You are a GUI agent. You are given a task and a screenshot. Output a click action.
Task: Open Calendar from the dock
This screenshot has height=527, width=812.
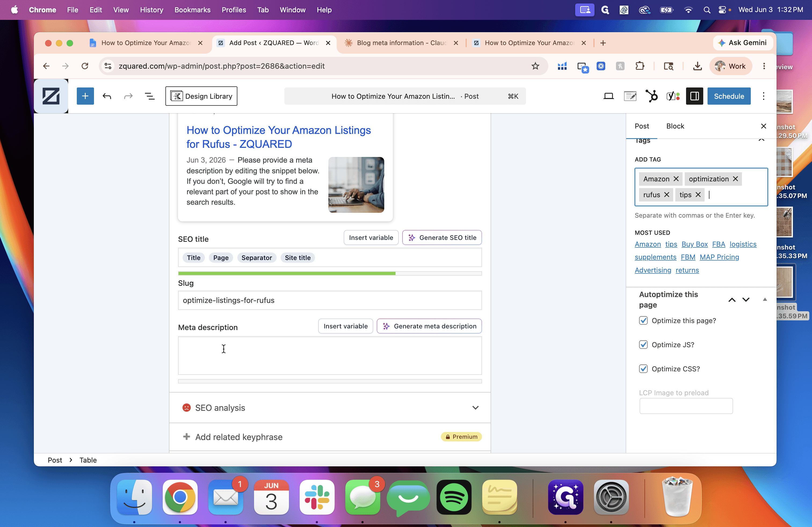271,497
